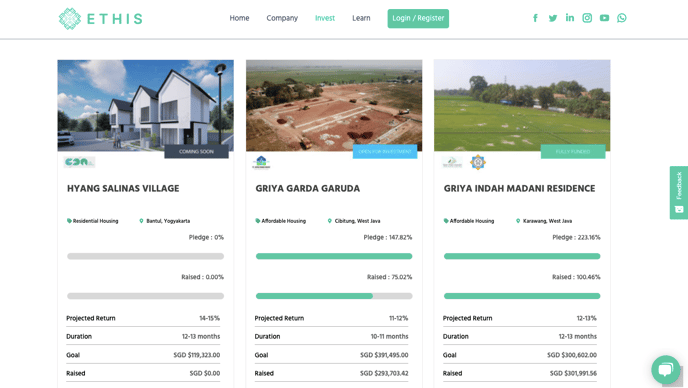Open the Twitter profile icon
Image resolution: width=688 pixels, height=388 pixels.
(553, 18)
